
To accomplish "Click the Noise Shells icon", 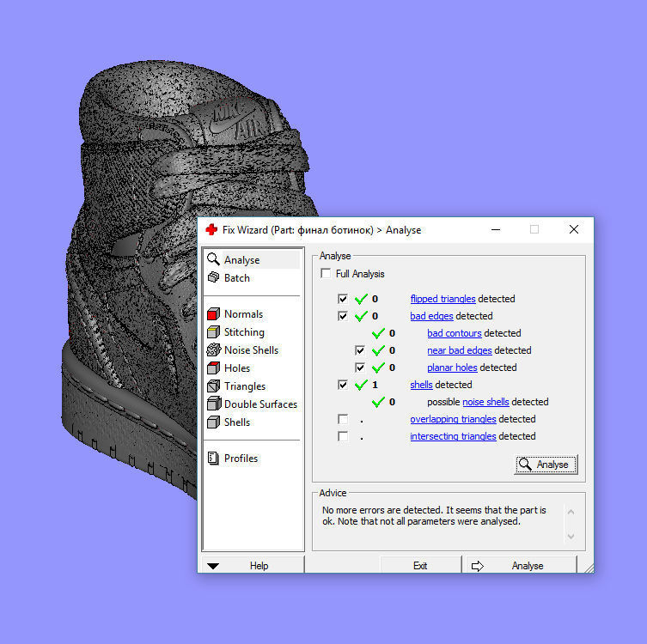I will [x=213, y=350].
